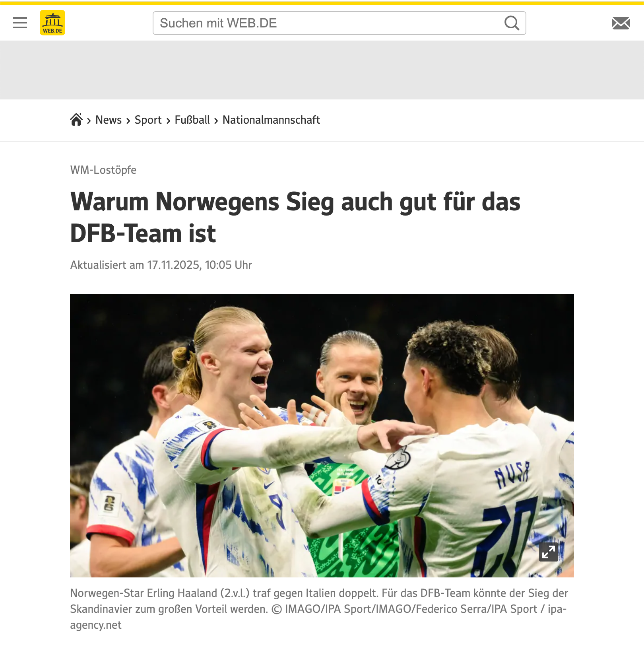Click chevron before Nationalmannschaft breadcrumb
The width and height of the screenshot is (644, 649).
(216, 120)
